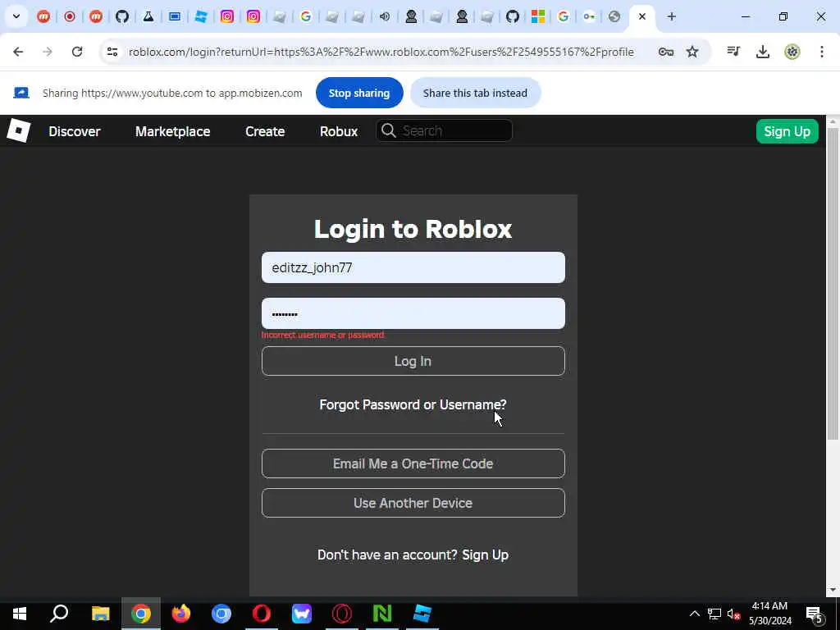Open the Chrome three-dot menu
840x630 pixels.
click(x=821, y=52)
